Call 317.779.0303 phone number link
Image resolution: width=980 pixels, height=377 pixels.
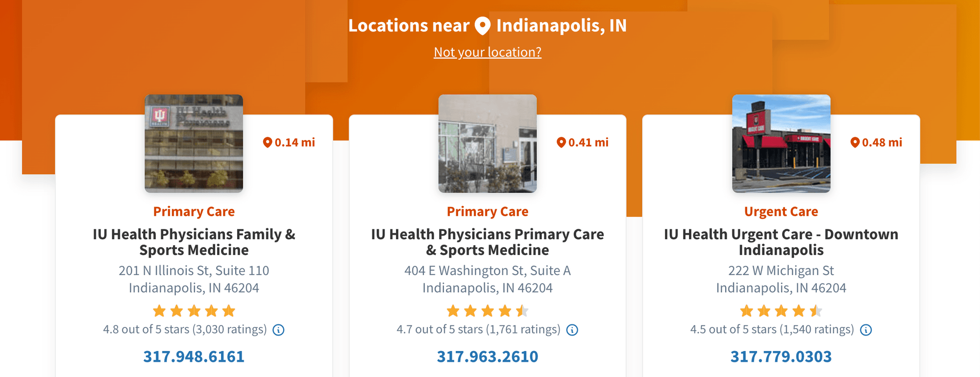781,356
